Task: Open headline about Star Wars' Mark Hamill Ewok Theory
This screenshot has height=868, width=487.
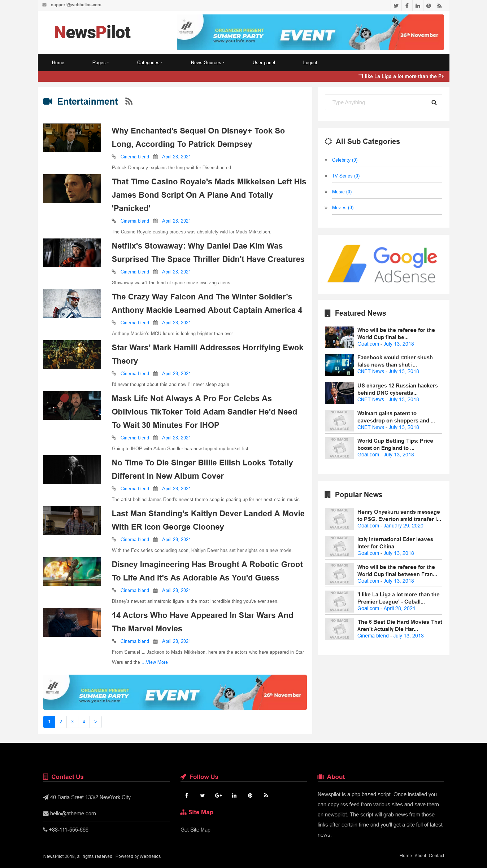Action: coord(208,354)
